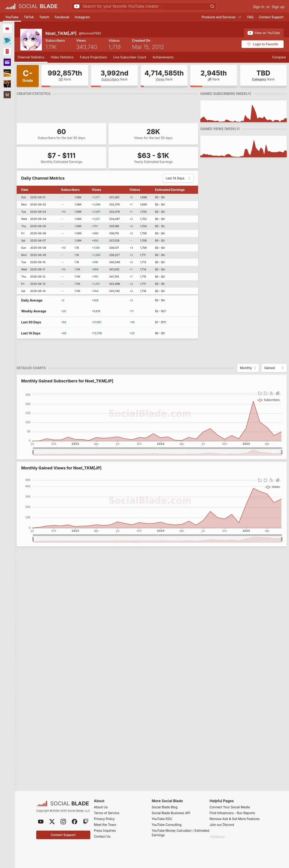Open footer YouTube social icon
The width and height of the screenshot is (289, 868).
click(x=41, y=822)
